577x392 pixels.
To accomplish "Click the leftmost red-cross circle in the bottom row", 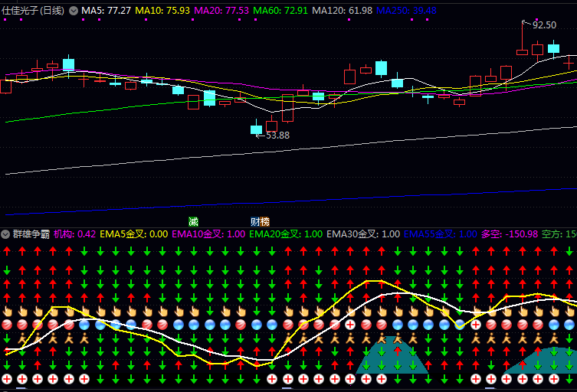I will [7, 379].
